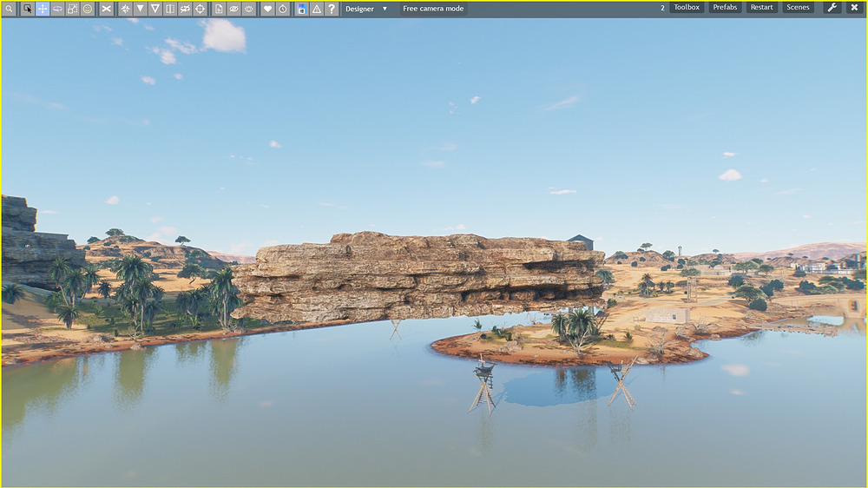
Task: Click the smiley face icon
Action: tap(88, 9)
